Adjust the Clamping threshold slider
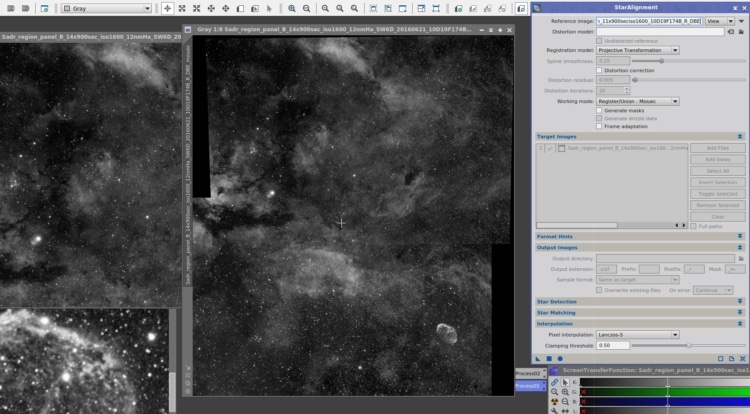750x414 pixels. point(689,345)
